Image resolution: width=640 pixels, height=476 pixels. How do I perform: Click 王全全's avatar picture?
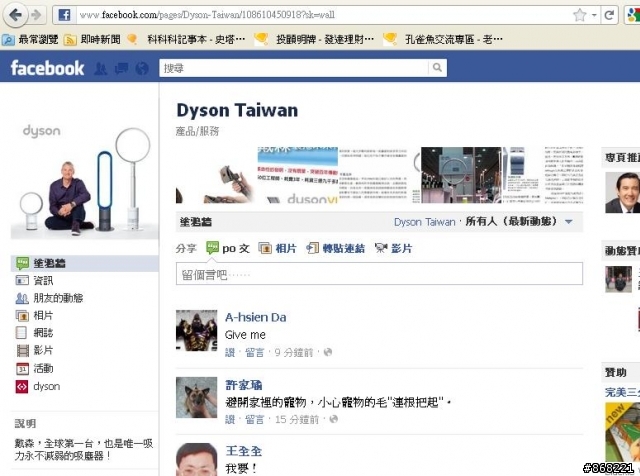tap(196, 459)
